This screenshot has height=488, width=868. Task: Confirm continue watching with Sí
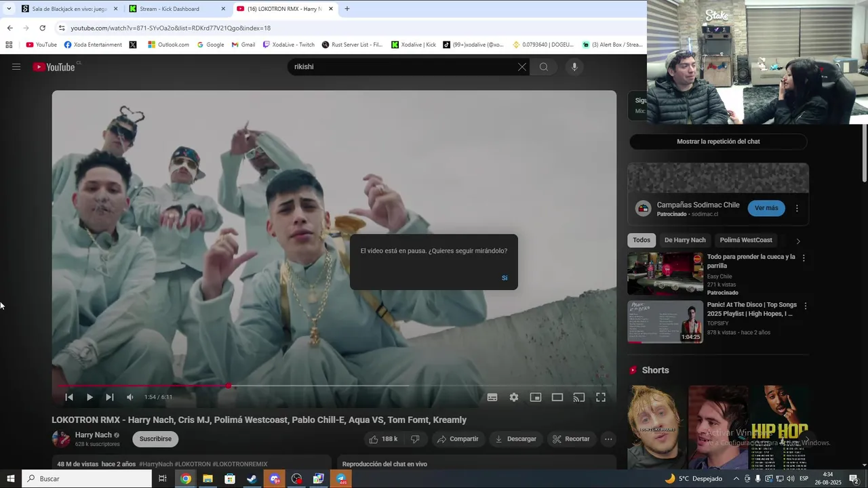(505, 278)
